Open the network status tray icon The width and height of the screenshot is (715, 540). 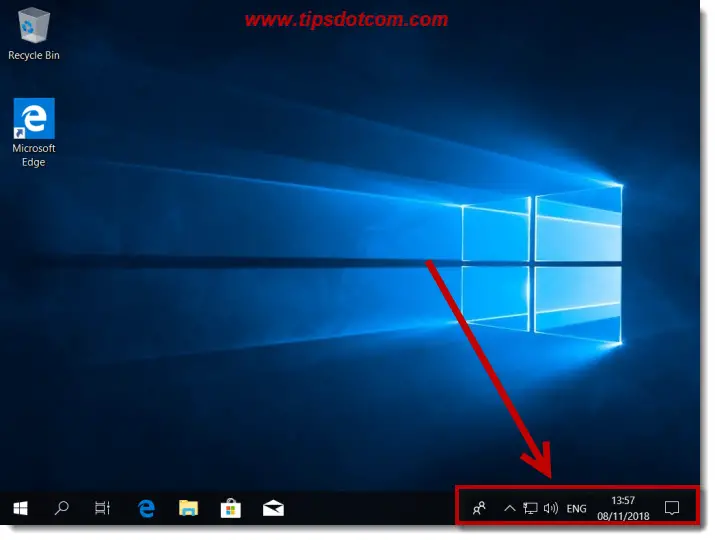click(x=530, y=508)
